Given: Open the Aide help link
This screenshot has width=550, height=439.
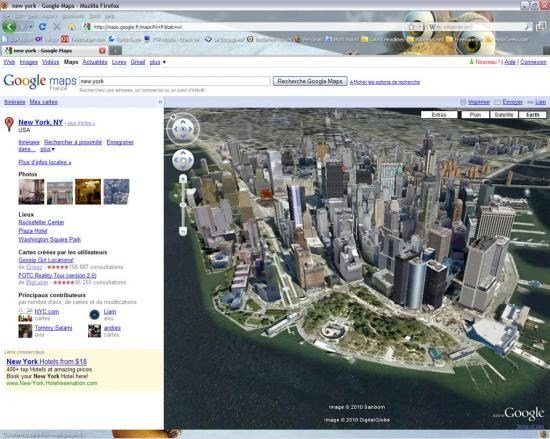Looking at the screenshot, I should click(510, 62).
